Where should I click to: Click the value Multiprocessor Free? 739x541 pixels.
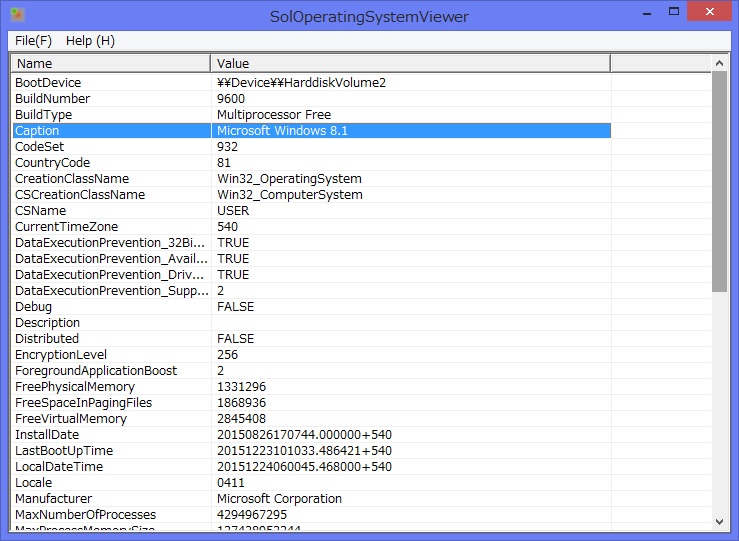coord(274,115)
